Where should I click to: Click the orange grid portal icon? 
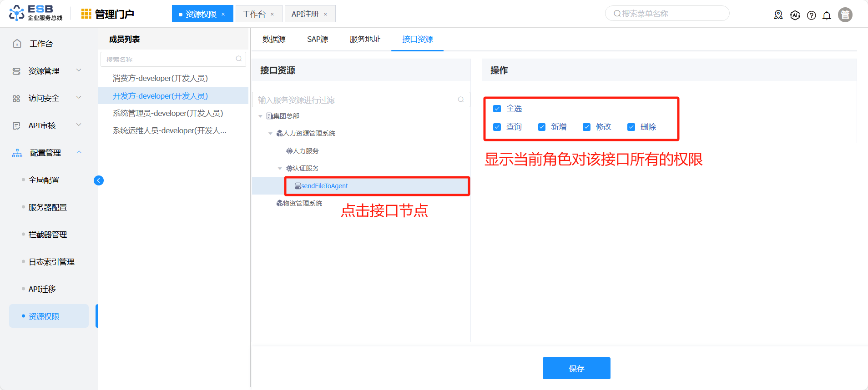(86, 14)
